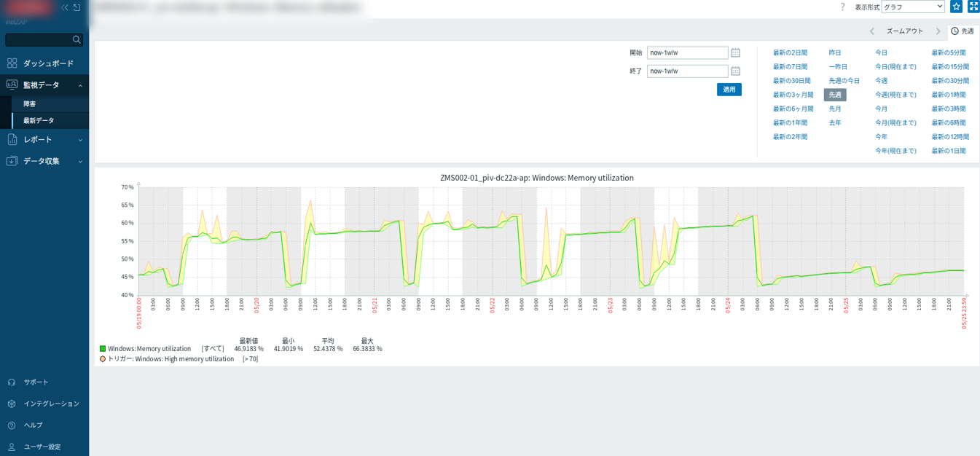Click ズームアウト to zoom out
The height and width of the screenshot is (456, 980).
(x=904, y=31)
